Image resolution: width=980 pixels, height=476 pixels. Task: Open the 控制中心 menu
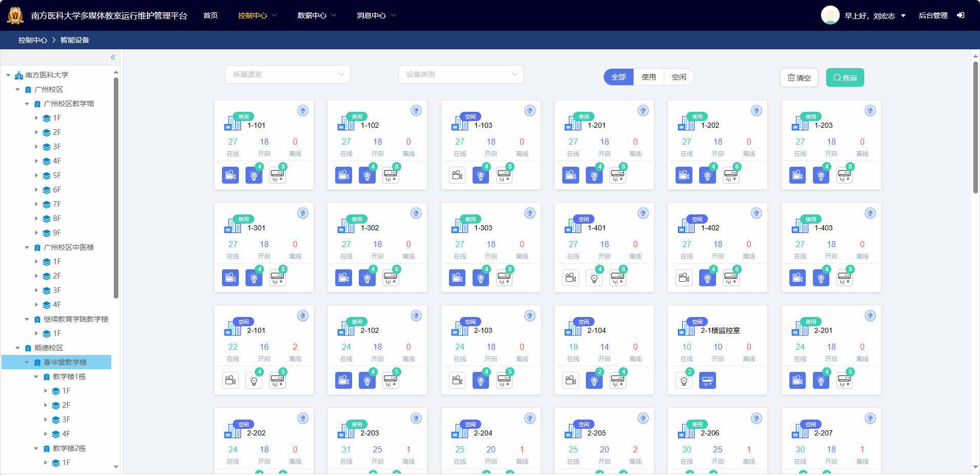coord(257,15)
